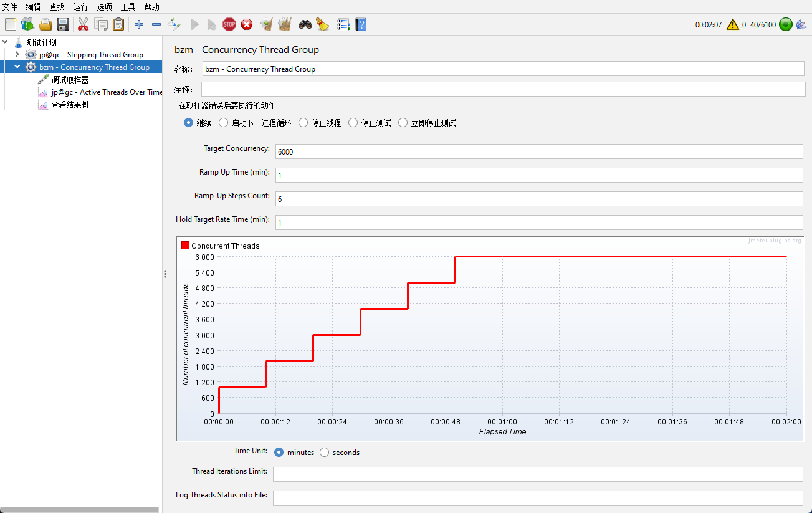Click the yellow warning triangle log icon
Viewport: 812px width, 513px height.
(x=732, y=25)
